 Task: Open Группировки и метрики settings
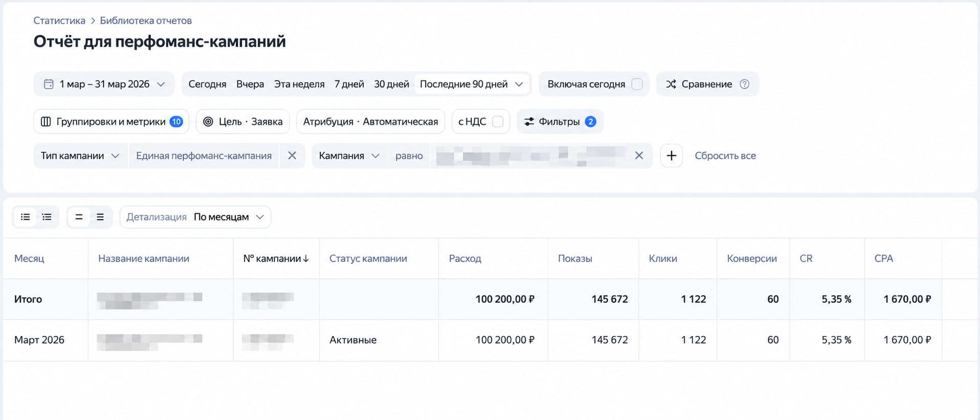(x=112, y=121)
